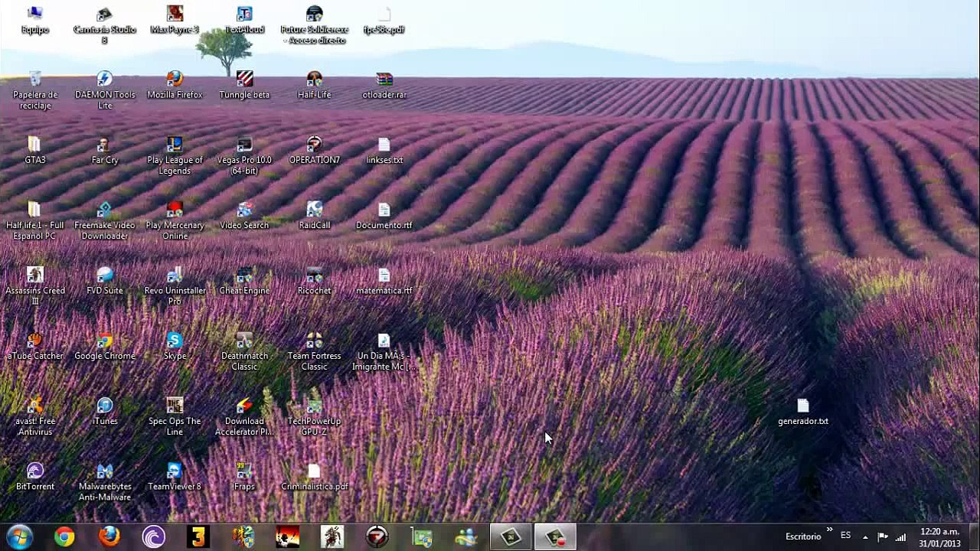
Task: Select the Un Dia Más Imigrante audio file
Action: pyautogui.click(x=384, y=351)
